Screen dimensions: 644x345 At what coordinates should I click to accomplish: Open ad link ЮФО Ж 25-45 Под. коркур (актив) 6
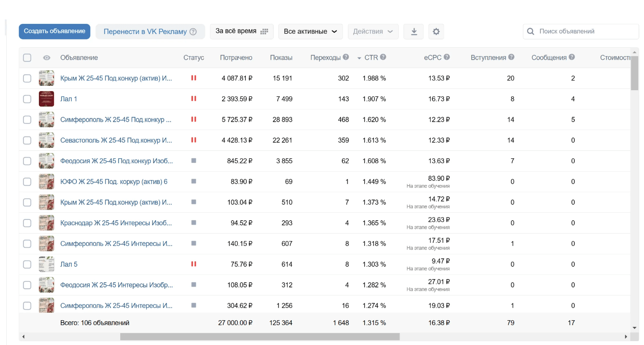(x=114, y=182)
